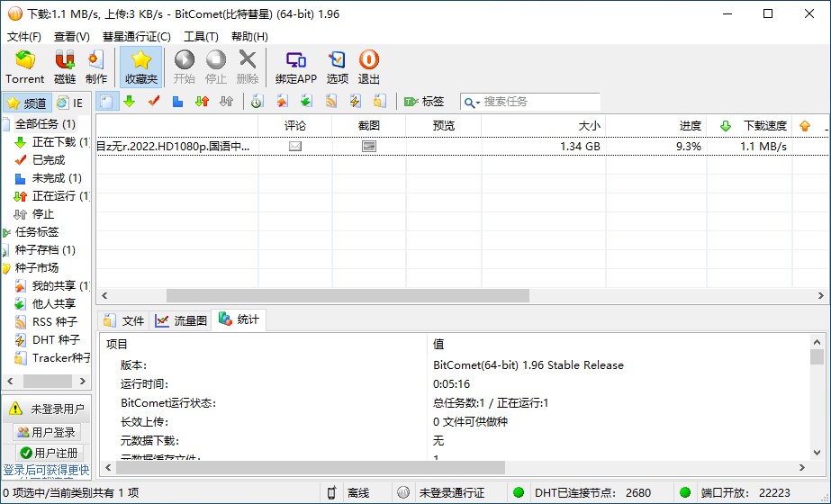Select 已完成 in sidebar tree
The height and width of the screenshot is (504, 831).
(49, 160)
